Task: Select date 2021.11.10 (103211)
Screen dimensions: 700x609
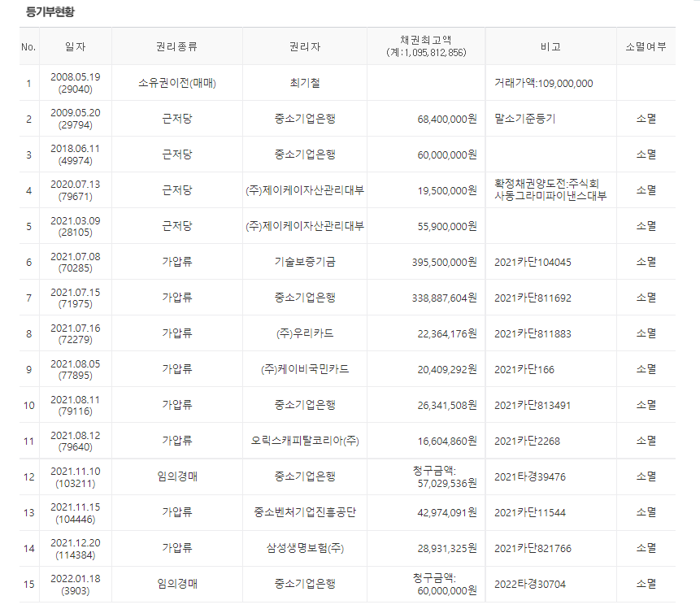Action: click(75, 477)
